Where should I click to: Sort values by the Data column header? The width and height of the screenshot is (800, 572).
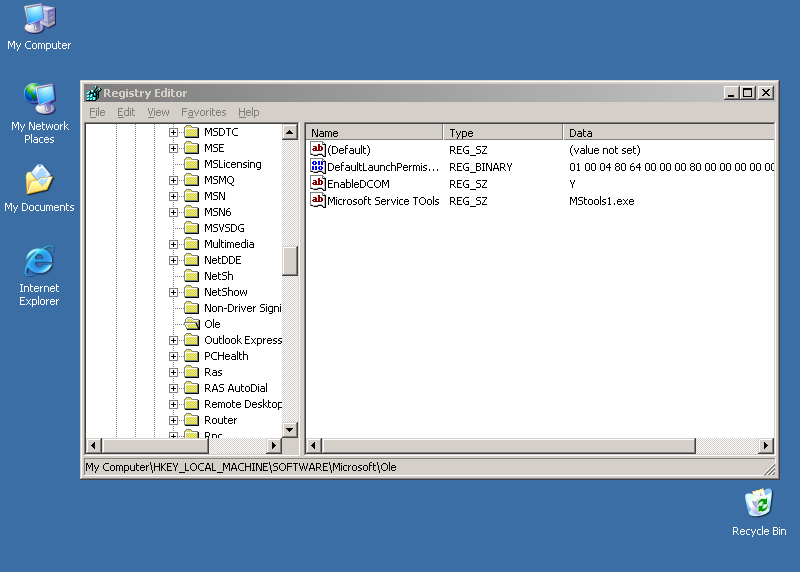coord(669,133)
